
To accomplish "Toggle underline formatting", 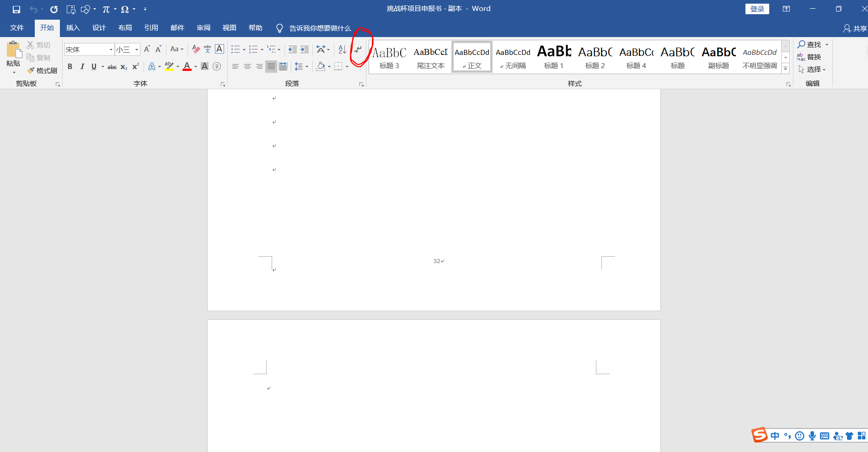I will coord(94,66).
